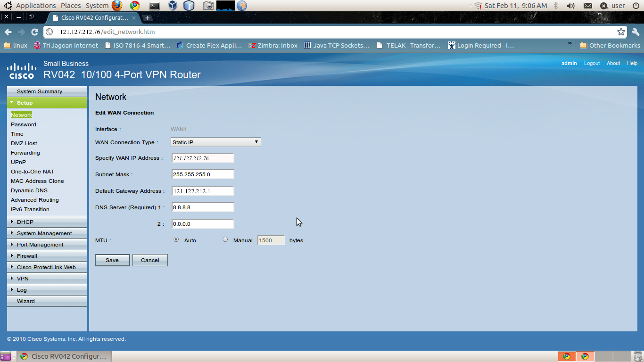
Task: Open the Help link
Action: [x=632, y=63]
